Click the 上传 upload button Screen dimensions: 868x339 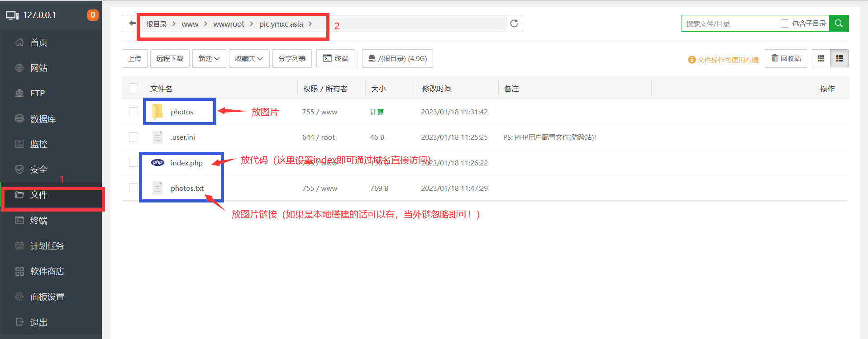pyautogui.click(x=134, y=59)
